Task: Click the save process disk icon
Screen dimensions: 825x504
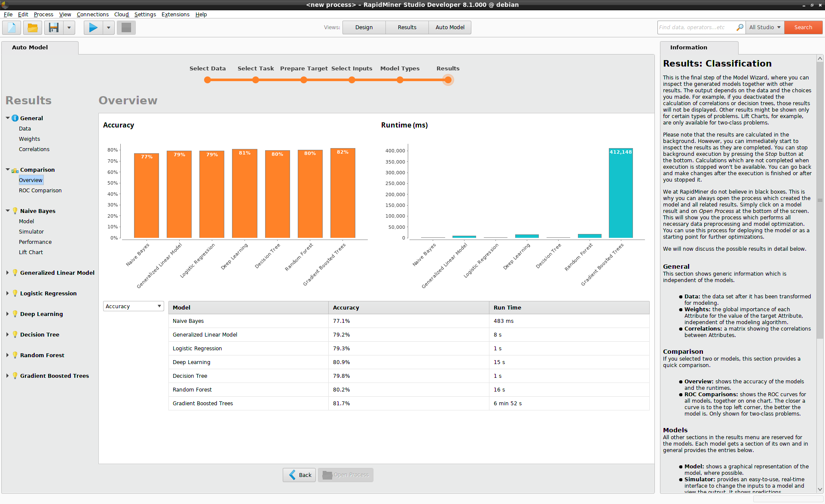Action: 54,28
